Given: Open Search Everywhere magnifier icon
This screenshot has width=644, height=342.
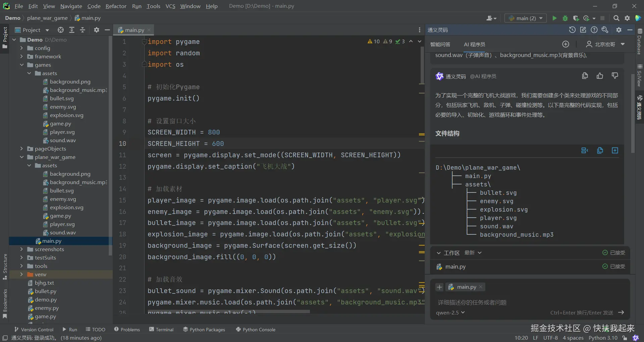Looking at the screenshot, I should pos(616,18).
